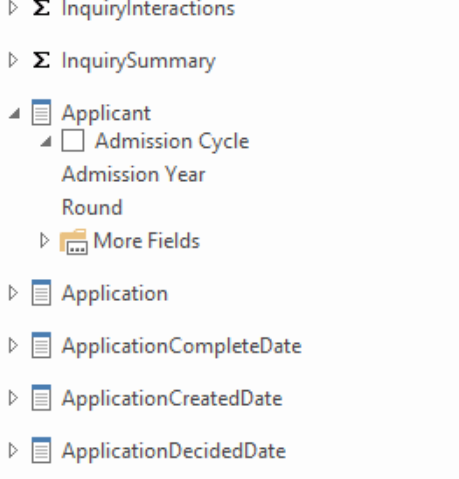Expand the InquiryInteractions measure group
459x479 pixels.
(13, 8)
